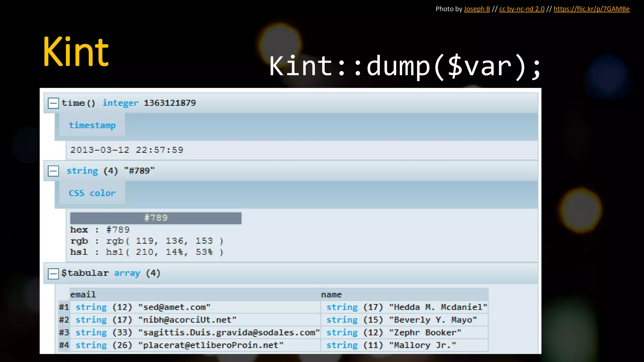644x362 pixels.
Task: Collapse the time() integer entry
Action: click(x=53, y=103)
